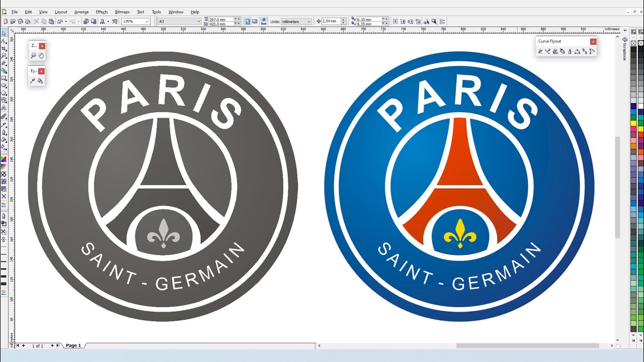Open the Application launcher dropdown arrow

108,22
